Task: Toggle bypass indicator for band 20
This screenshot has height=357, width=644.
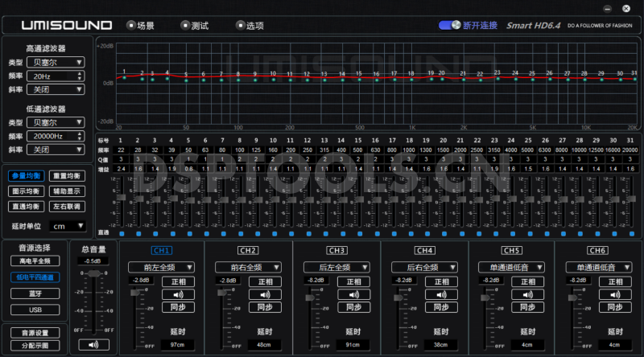Action: (x=444, y=234)
